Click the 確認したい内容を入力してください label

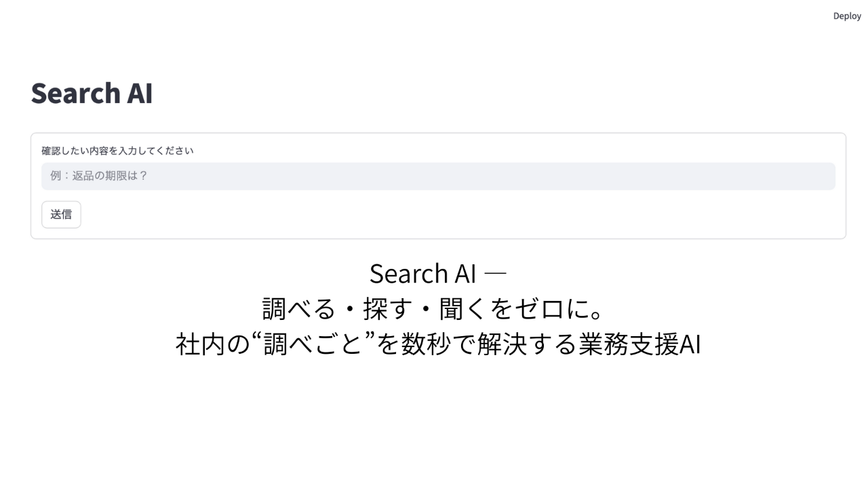point(117,150)
